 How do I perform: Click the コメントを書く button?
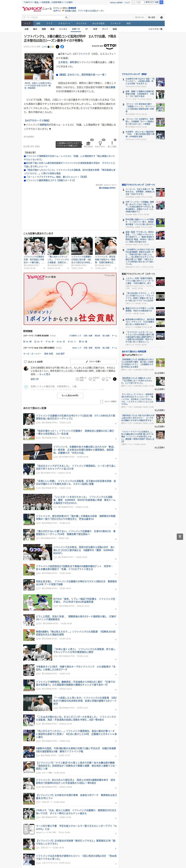click(x=93, y=362)
